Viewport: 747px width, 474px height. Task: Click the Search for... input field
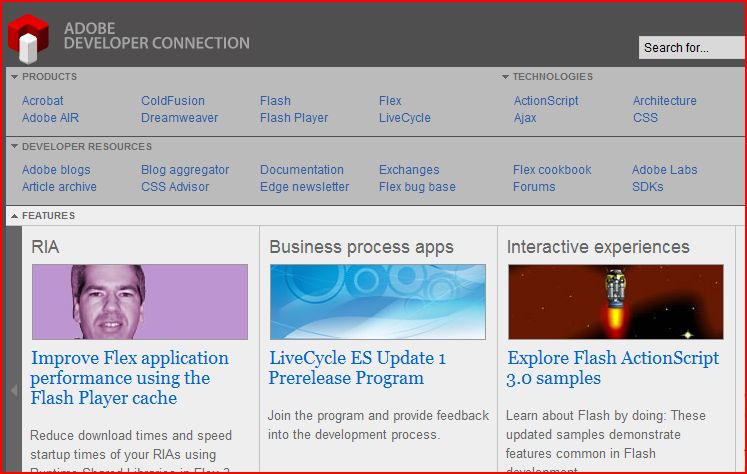coord(692,48)
